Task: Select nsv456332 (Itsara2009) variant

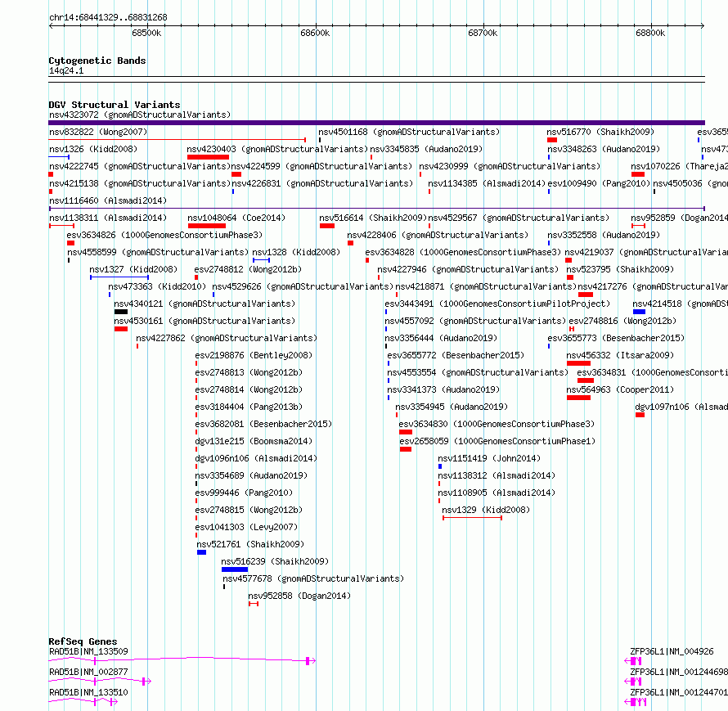Action: coord(620,355)
